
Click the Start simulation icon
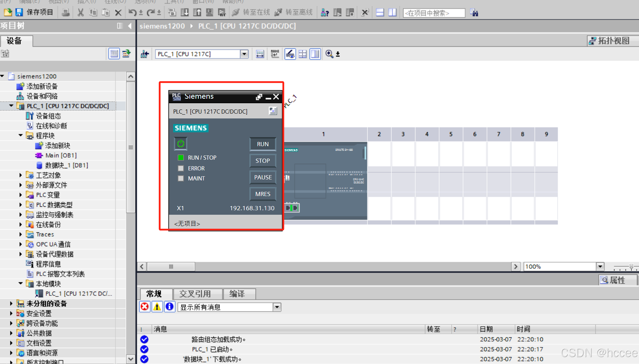[x=210, y=12]
